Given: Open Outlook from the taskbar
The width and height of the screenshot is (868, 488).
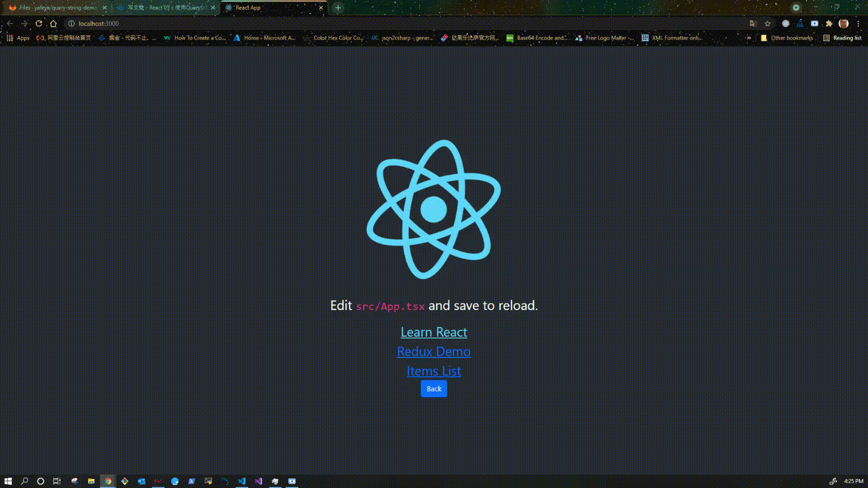Looking at the screenshot, I should 141,481.
